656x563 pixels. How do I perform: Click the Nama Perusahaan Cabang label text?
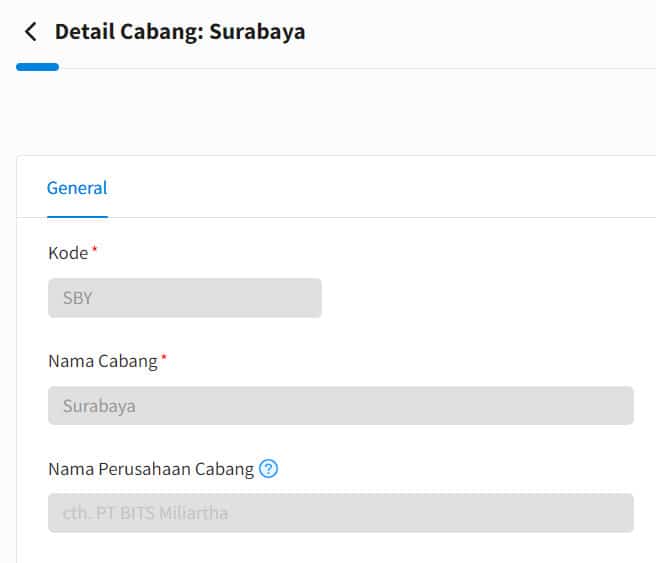tap(151, 469)
